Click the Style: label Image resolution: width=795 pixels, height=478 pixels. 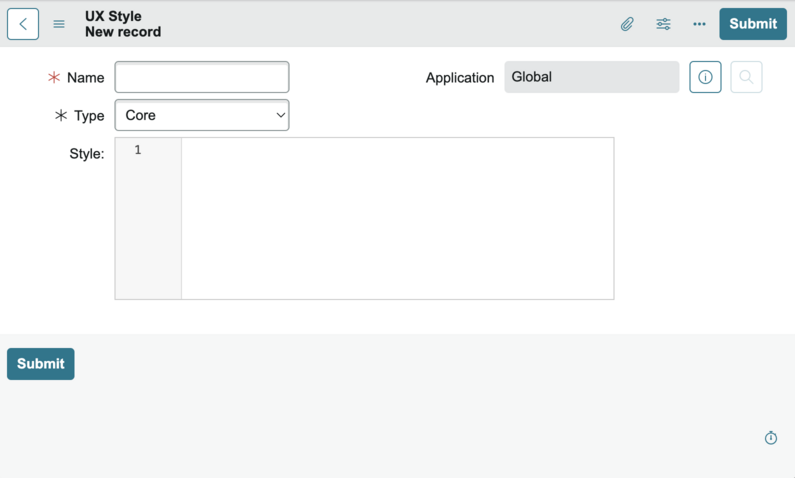pos(87,154)
